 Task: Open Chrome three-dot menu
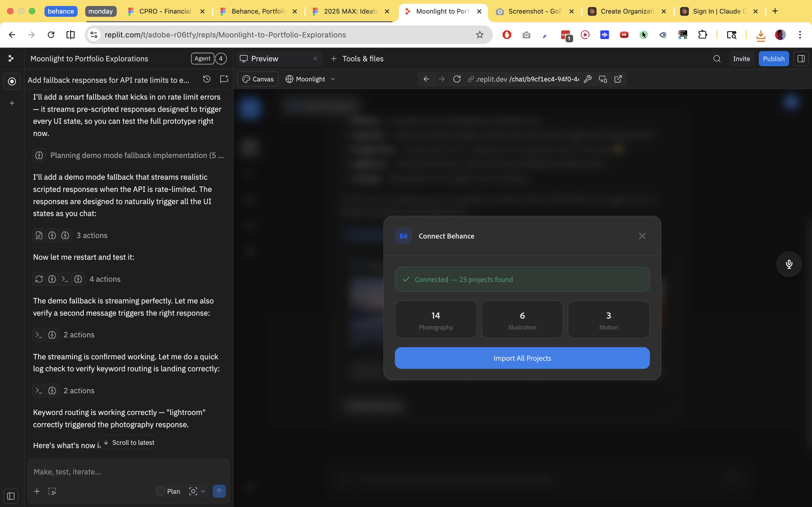pos(800,34)
